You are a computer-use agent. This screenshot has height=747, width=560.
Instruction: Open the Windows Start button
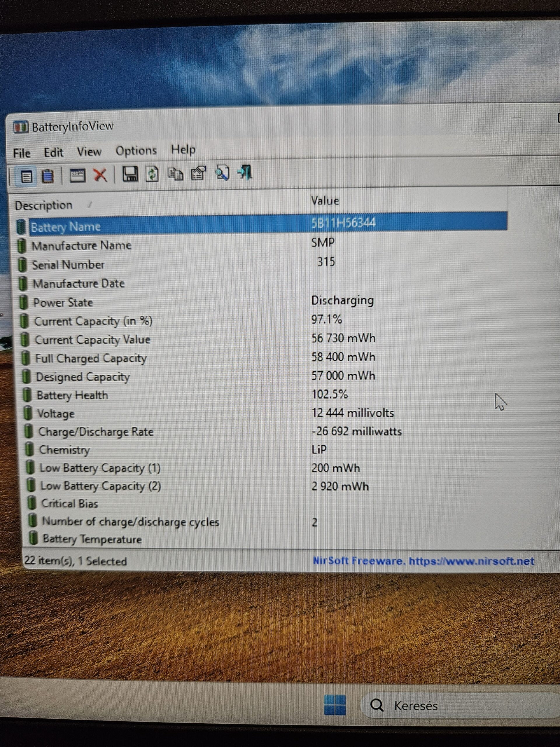point(335,705)
